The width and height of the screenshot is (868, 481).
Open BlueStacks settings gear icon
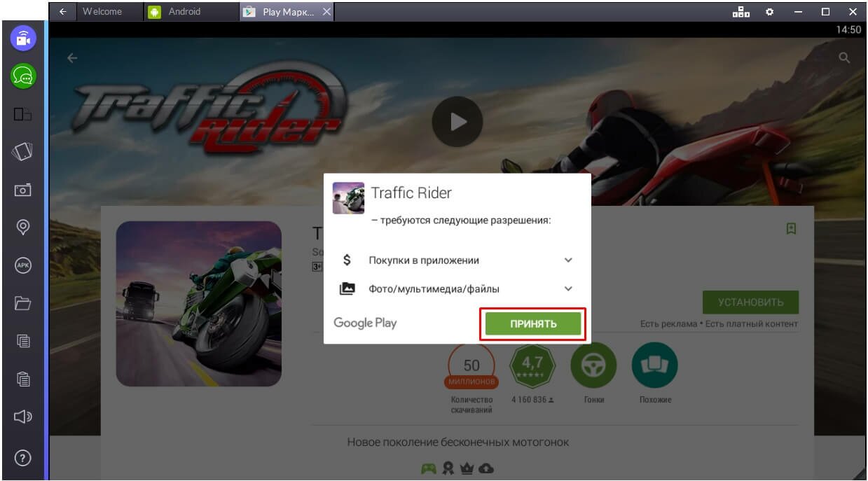(769, 12)
